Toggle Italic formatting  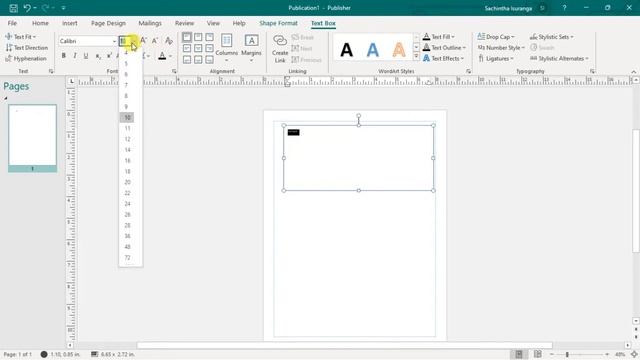tap(75, 56)
